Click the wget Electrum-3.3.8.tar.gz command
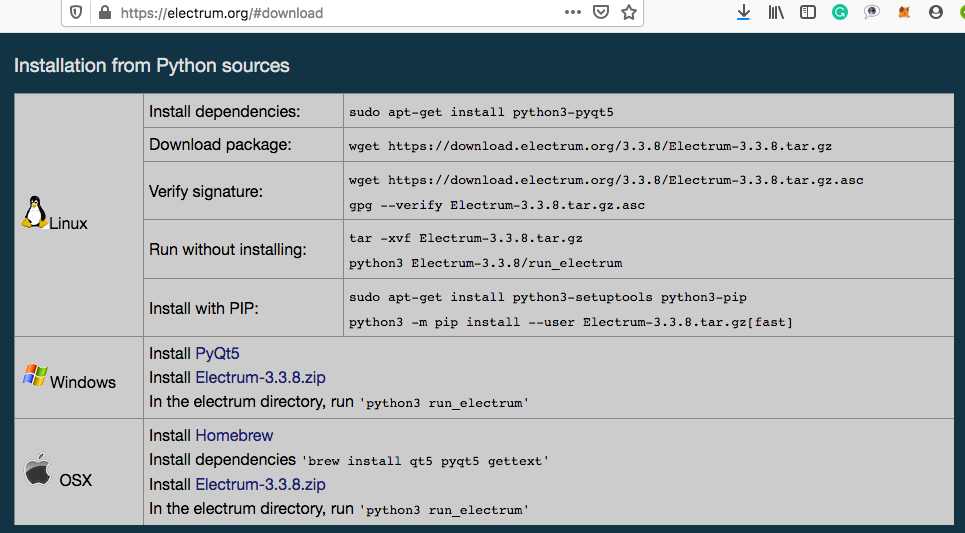 590,146
